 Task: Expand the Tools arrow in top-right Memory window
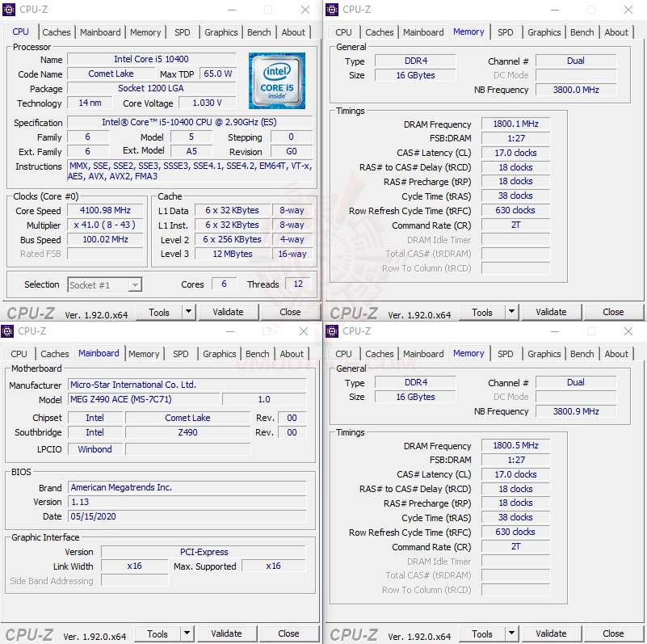[511, 312]
